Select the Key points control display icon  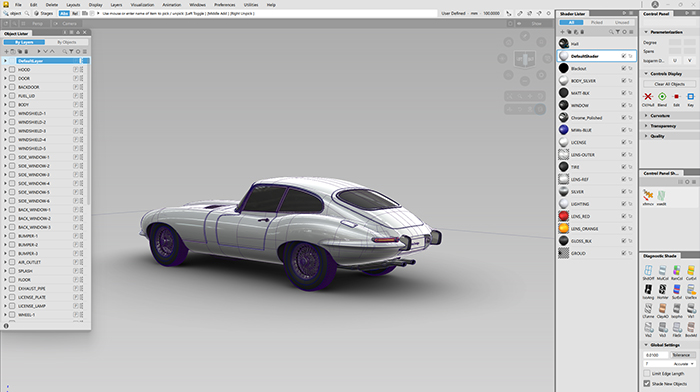[x=691, y=96]
